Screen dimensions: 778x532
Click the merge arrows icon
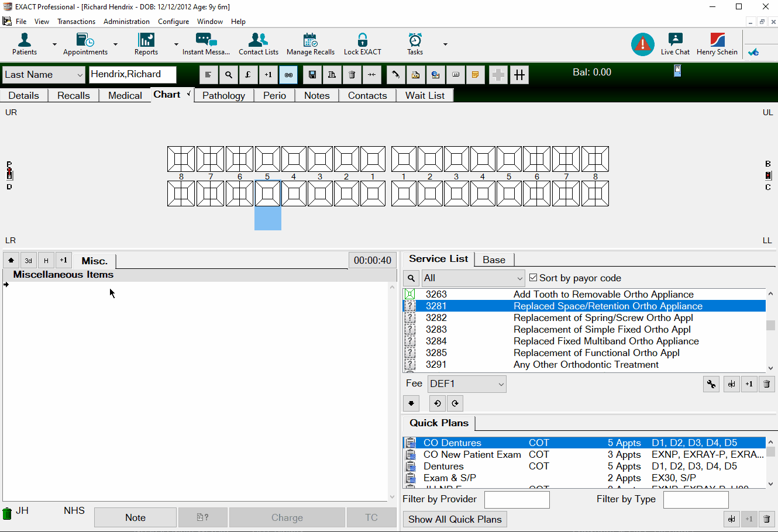[x=371, y=75]
